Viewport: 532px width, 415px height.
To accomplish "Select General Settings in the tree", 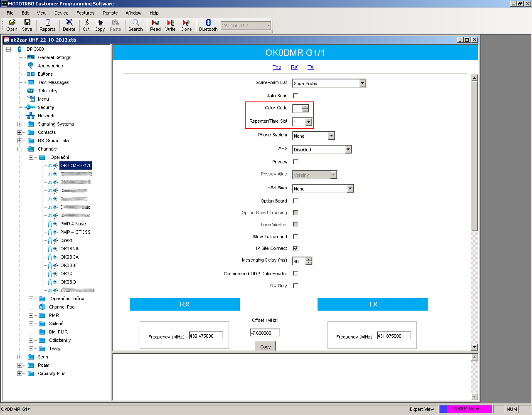I will coord(54,57).
